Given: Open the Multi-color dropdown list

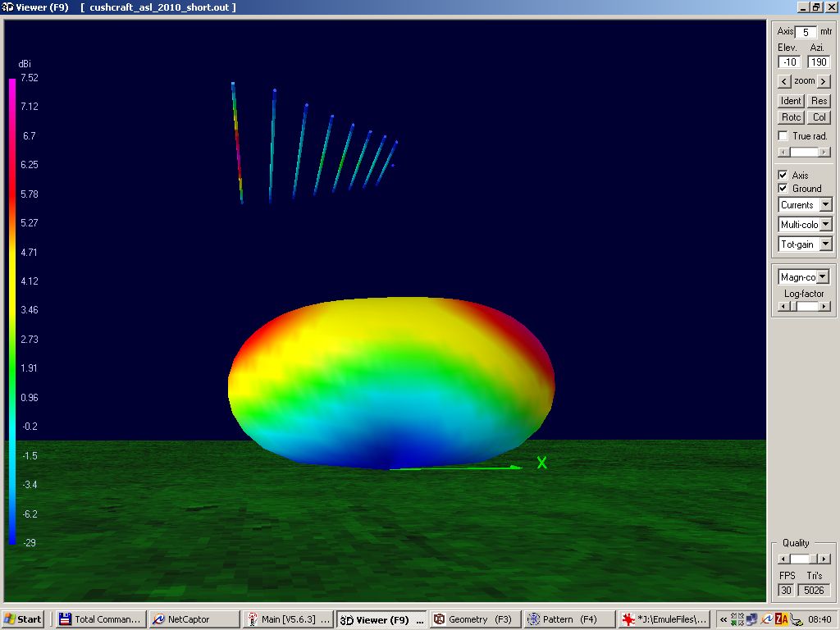Looking at the screenshot, I should click(x=825, y=225).
